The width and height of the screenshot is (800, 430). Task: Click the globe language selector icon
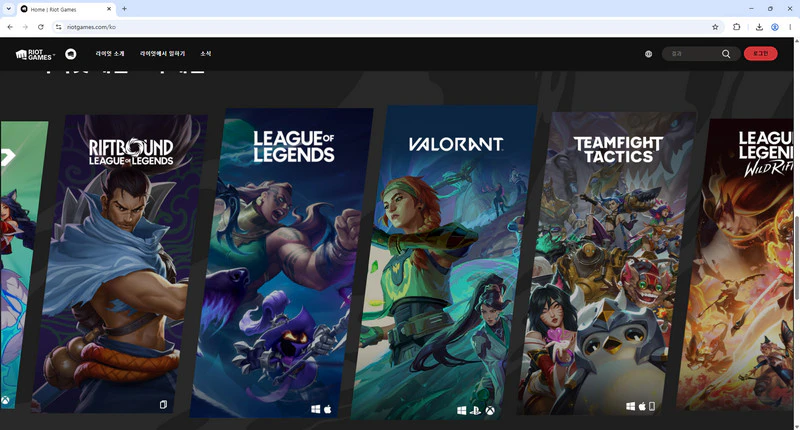coord(648,54)
